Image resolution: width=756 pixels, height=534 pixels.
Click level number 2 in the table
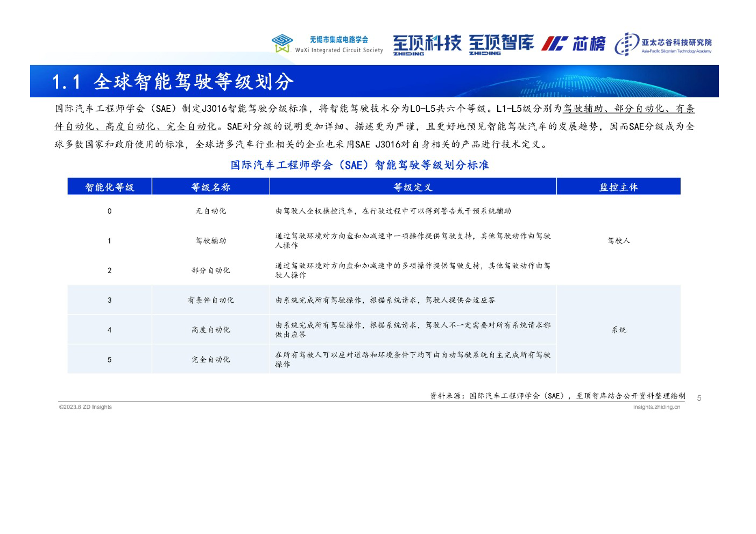[110, 270]
